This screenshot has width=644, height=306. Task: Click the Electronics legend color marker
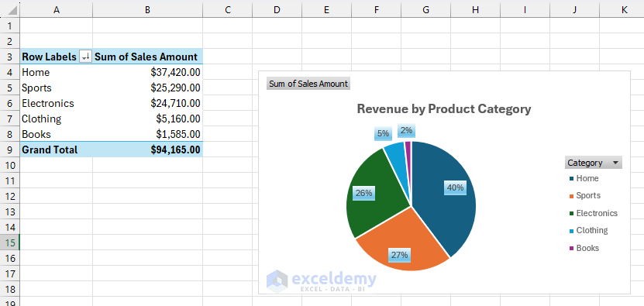point(571,214)
